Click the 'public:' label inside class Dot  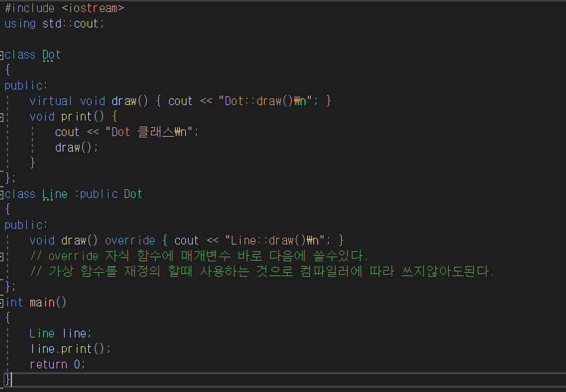click(x=26, y=86)
